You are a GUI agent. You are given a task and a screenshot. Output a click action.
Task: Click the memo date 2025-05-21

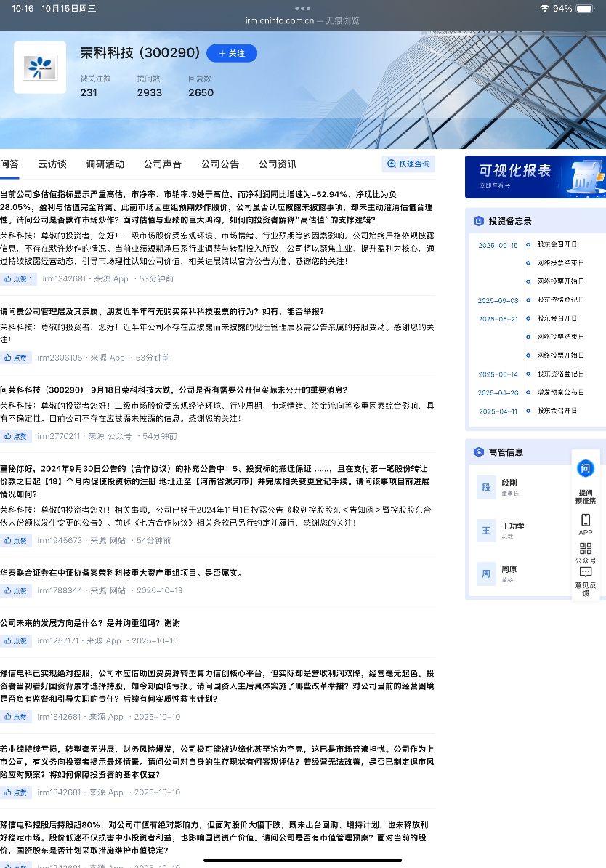(x=498, y=319)
